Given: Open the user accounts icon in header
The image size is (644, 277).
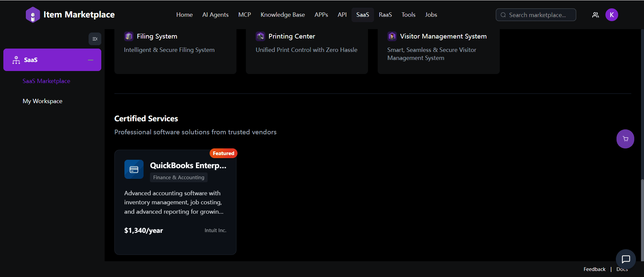Looking at the screenshot, I should [595, 15].
